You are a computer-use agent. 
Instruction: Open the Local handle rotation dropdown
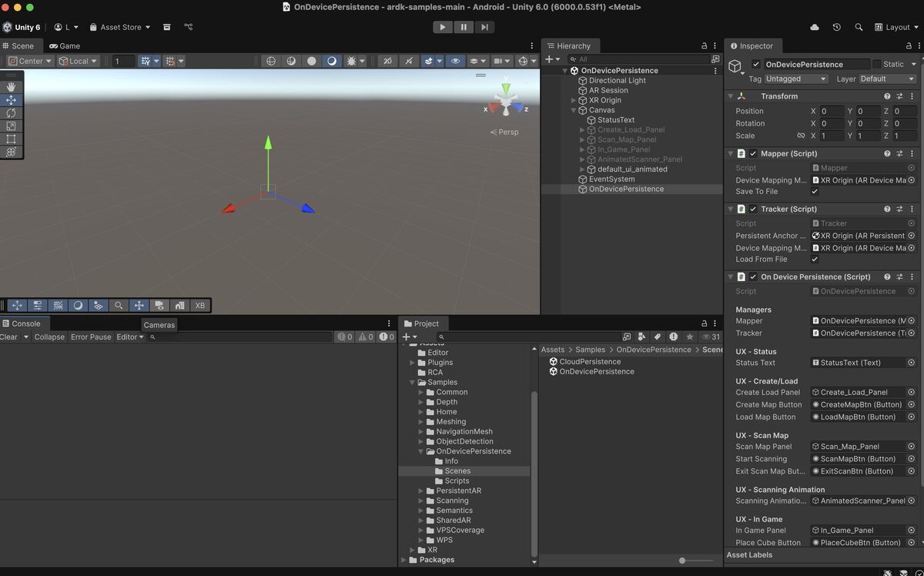tap(79, 61)
